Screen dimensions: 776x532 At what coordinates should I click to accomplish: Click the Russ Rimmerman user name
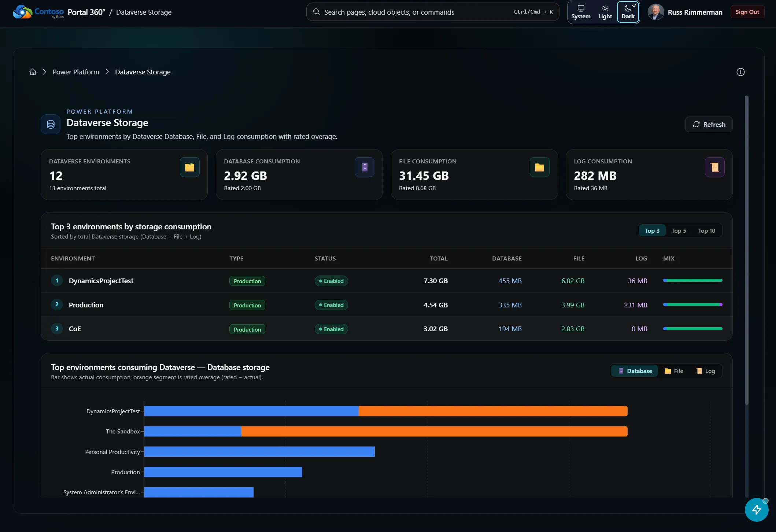695,12
